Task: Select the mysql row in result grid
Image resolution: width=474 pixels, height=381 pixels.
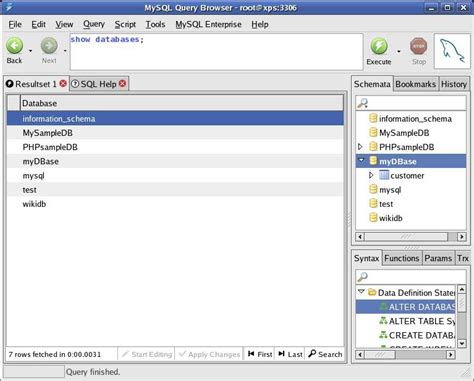Action: 175,175
